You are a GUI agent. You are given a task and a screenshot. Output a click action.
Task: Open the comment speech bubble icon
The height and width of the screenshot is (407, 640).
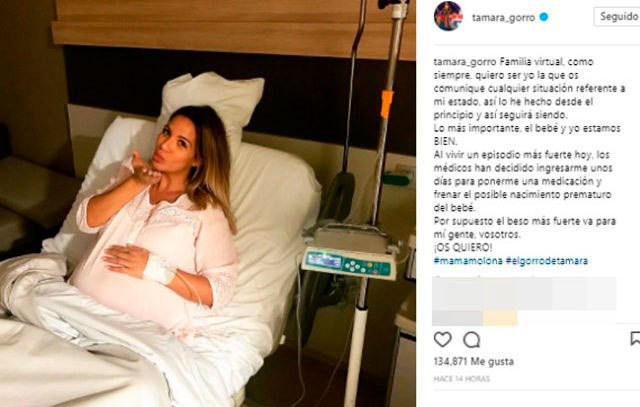point(471,340)
